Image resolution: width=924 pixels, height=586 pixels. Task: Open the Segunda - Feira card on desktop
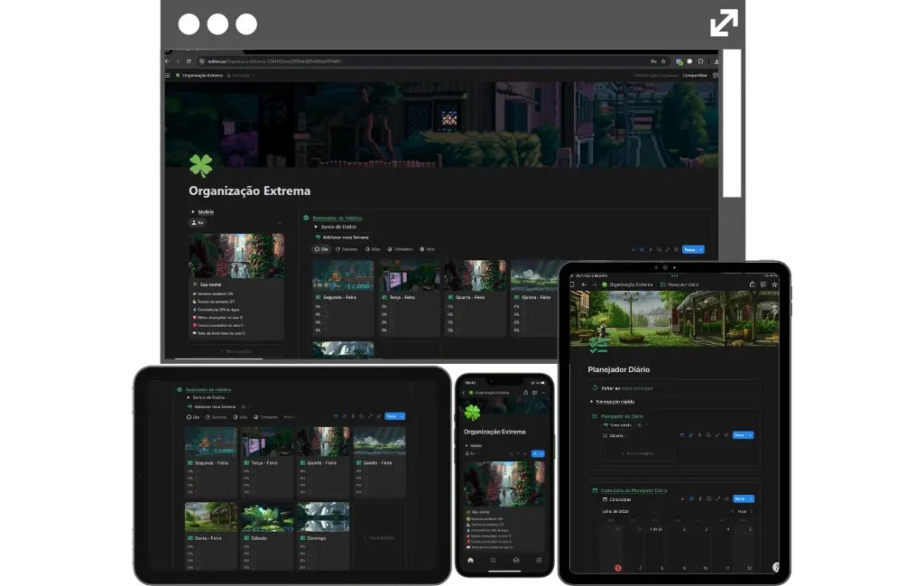coord(343,298)
